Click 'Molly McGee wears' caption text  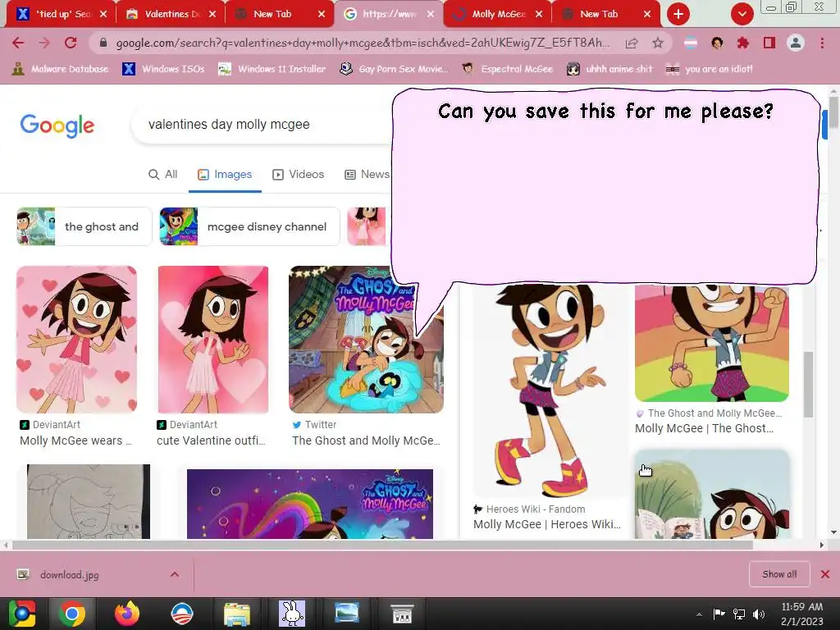(75, 441)
